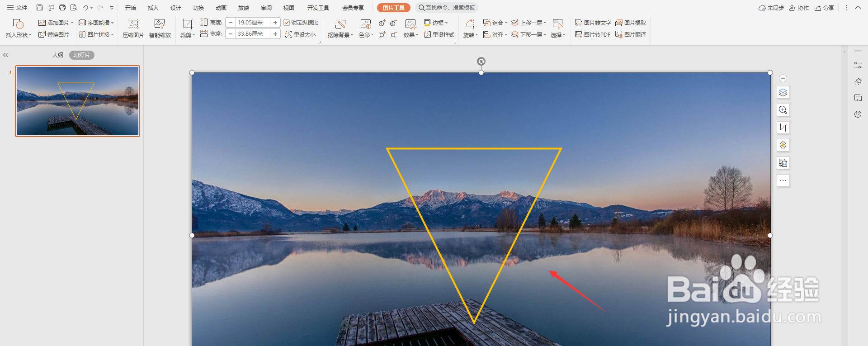Open the 色彩 color dropdown
Screen dimensions: 868x346
coord(366,34)
